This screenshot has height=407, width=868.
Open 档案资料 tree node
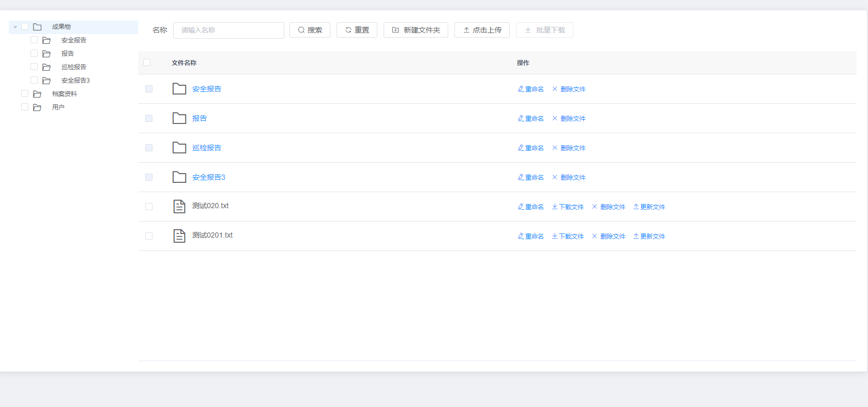click(x=65, y=94)
